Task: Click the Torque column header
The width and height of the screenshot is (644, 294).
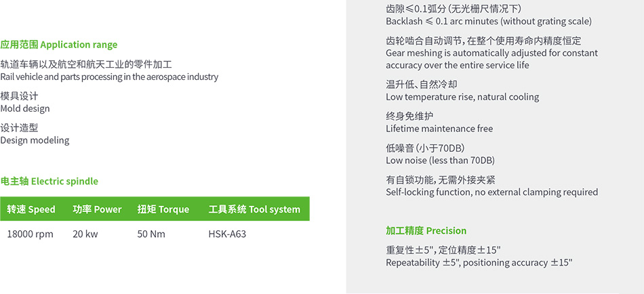Action: coord(163,209)
